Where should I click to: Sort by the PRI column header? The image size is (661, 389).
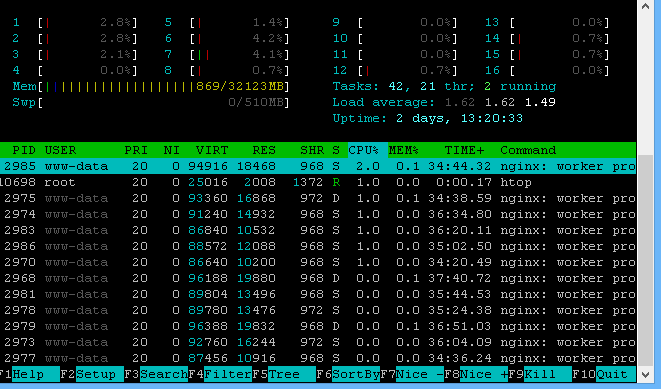[x=136, y=150]
